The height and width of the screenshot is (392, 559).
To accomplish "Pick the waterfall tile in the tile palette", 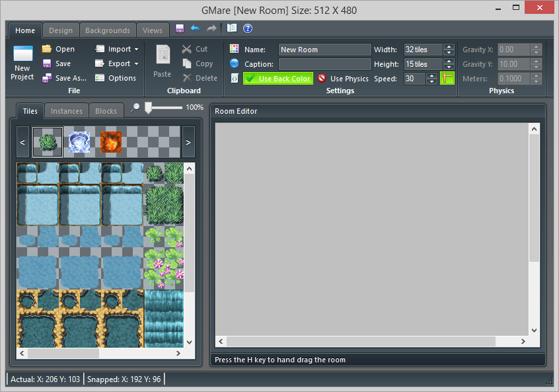I will point(164,319).
